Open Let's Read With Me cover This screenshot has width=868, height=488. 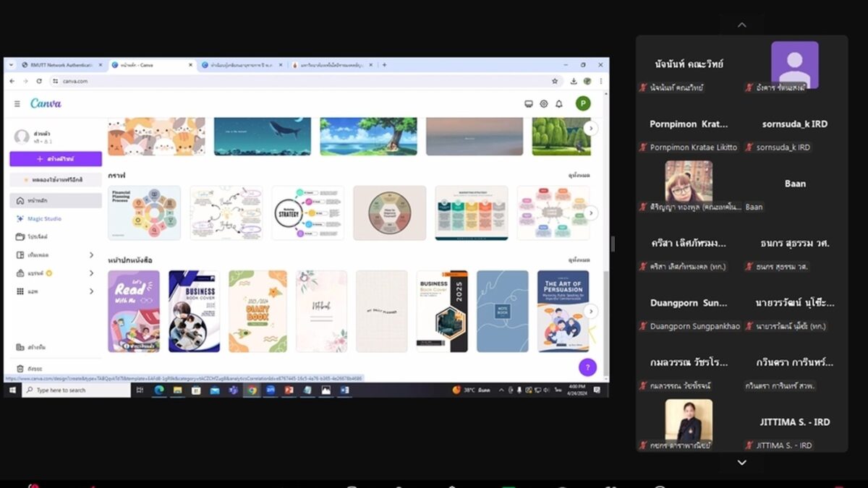click(x=134, y=311)
